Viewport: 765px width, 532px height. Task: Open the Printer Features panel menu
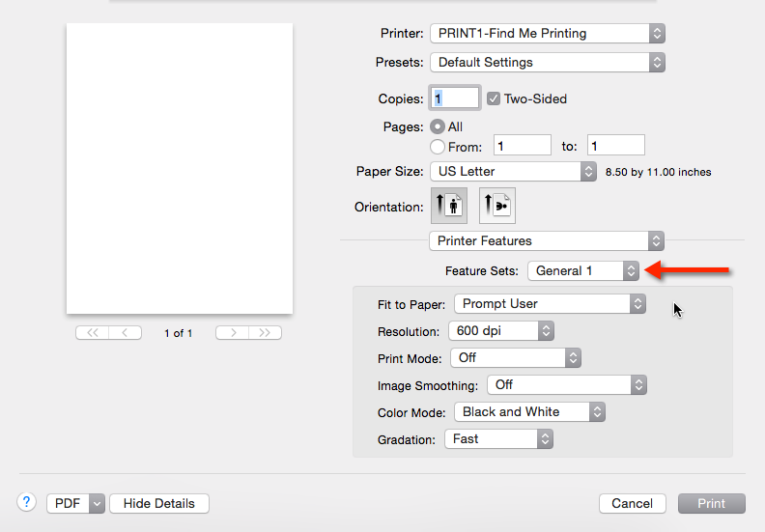(547, 240)
